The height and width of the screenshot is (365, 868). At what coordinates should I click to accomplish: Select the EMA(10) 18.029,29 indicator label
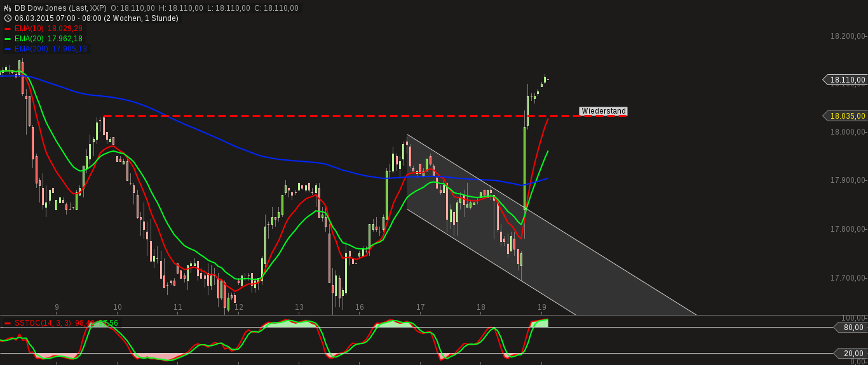(x=49, y=29)
